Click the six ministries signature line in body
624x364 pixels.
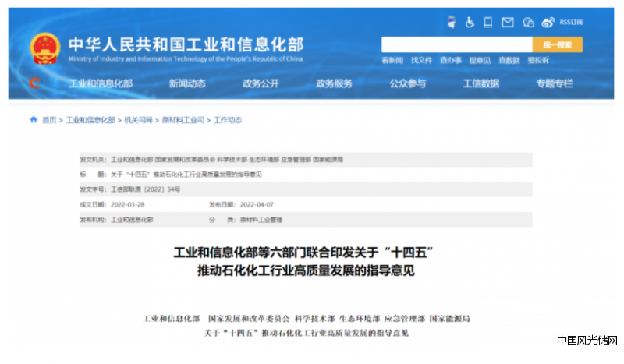pyautogui.click(x=307, y=319)
